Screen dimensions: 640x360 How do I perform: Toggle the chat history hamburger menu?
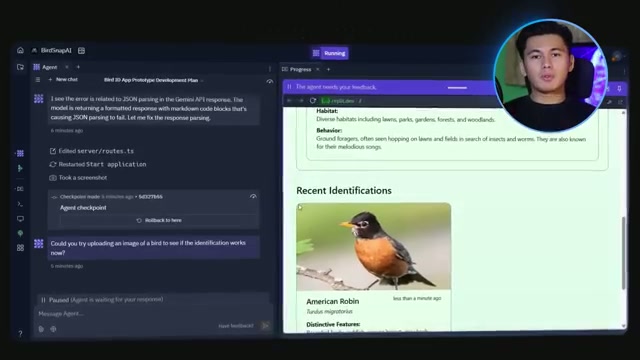point(38,80)
